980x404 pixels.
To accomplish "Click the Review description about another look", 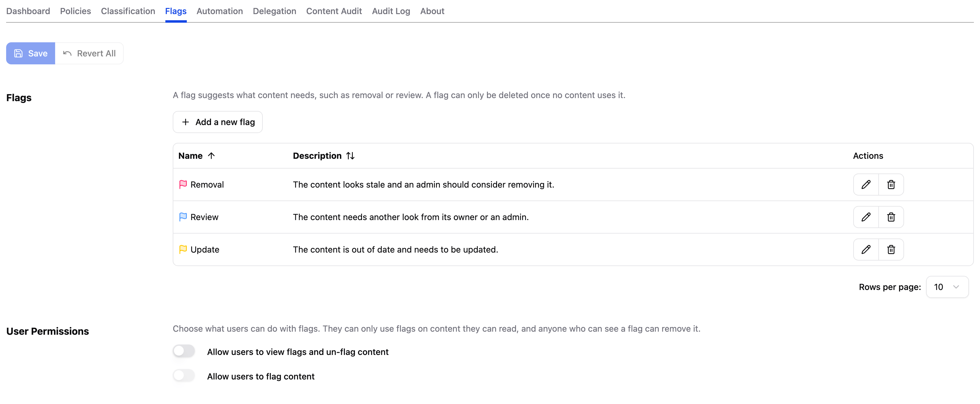I will click(410, 217).
